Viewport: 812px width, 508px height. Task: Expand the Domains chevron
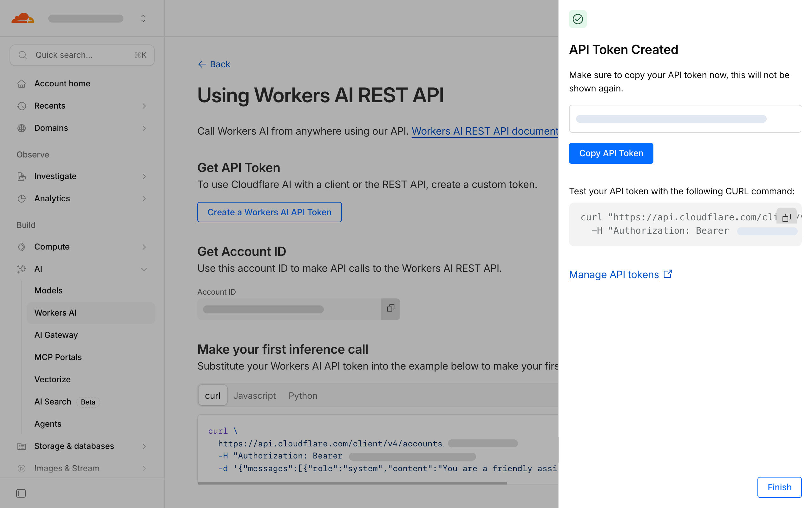click(144, 128)
